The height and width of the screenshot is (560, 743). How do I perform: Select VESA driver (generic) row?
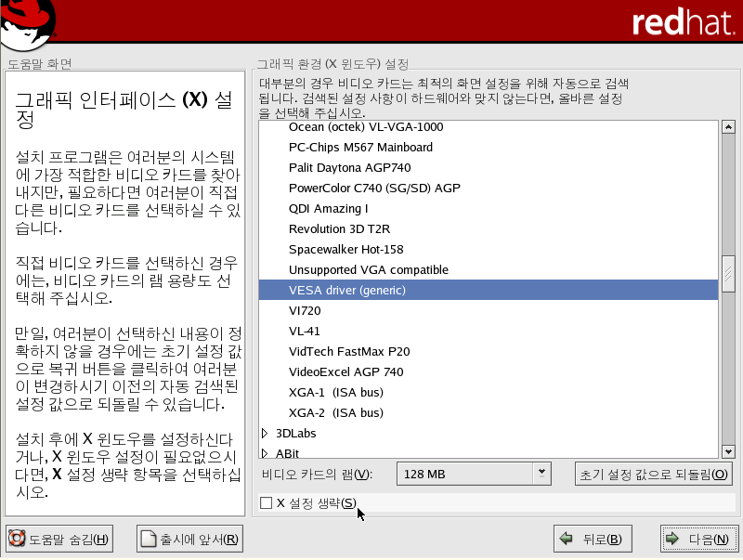pyautogui.click(x=489, y=290)
